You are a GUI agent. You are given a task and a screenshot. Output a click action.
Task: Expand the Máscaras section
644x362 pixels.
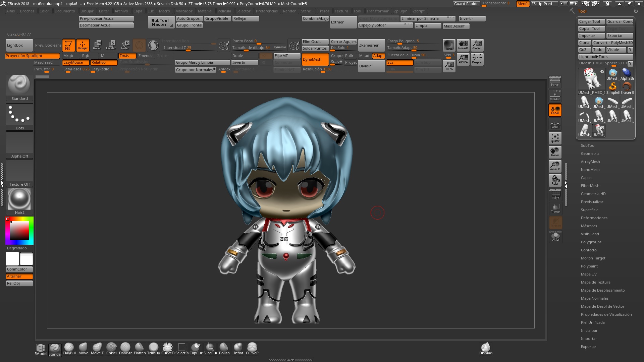(x=589, y=226)
